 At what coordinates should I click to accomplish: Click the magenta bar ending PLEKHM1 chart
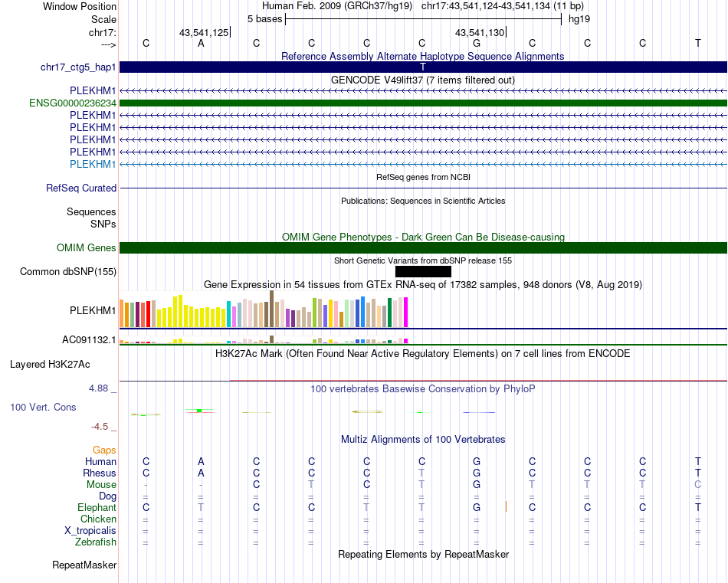(406, 313)
